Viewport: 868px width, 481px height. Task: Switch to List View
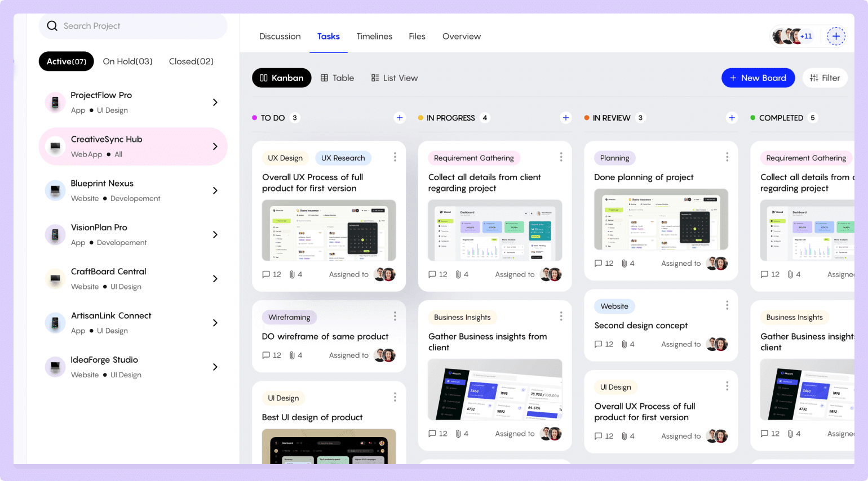(395, 78)
